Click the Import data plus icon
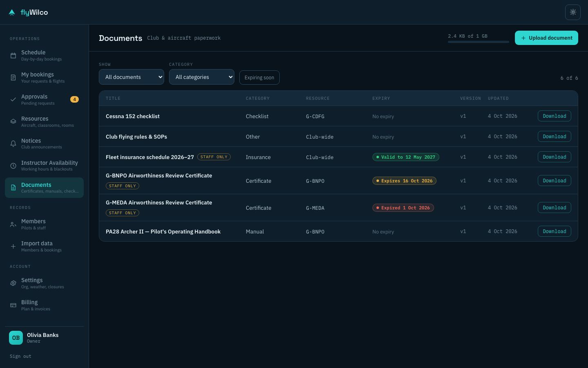 tap(13, 246)
